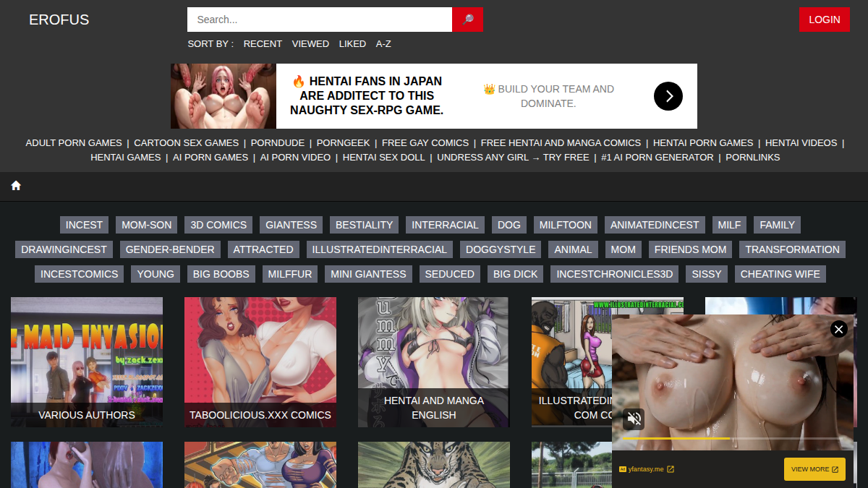
Task: Click the VIEW MORE button in ad
Action: (x=814, y=469)
